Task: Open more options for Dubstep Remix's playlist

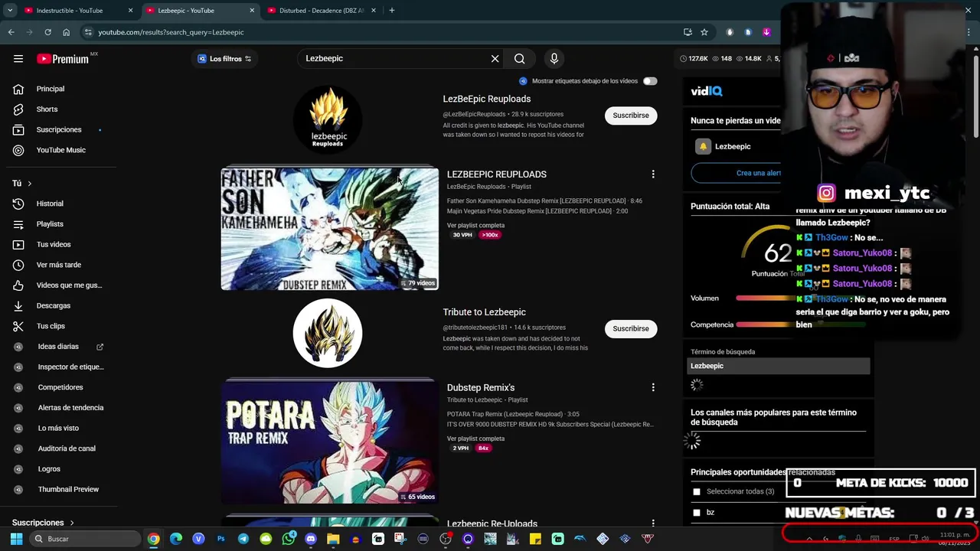Action: [x=653, y=388]
